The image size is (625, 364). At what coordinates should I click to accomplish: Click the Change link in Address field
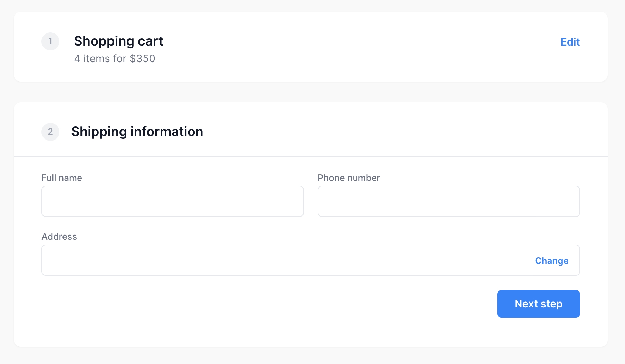(551, 261)
